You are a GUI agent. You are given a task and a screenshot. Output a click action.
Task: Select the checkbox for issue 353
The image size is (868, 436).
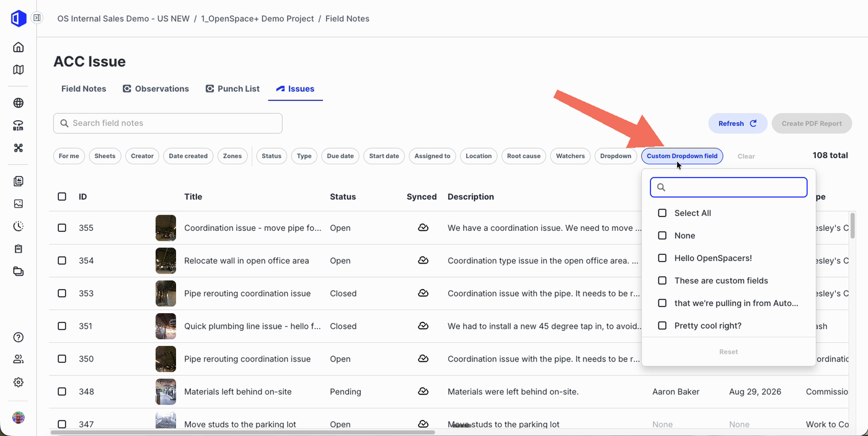click(x=62, y=293)
